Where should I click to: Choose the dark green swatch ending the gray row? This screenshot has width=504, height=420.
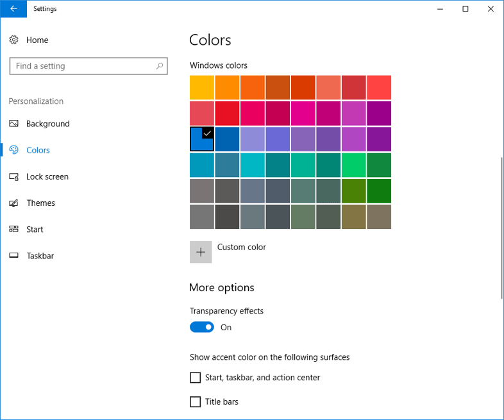[x=379, y=191]
